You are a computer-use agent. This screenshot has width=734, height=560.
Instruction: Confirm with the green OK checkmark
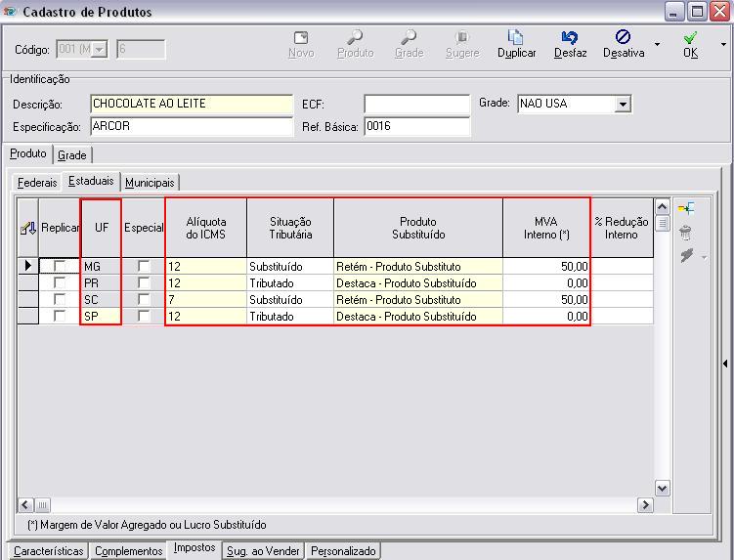coord(690,37)
